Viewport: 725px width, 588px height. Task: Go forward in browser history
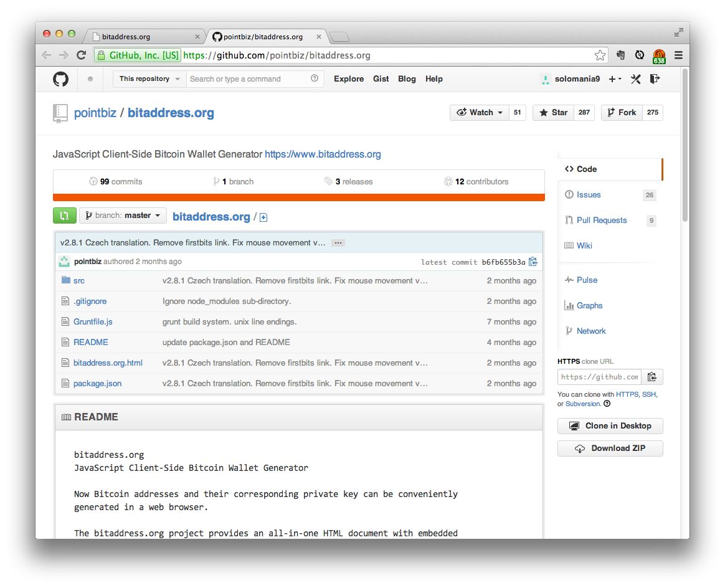64,55
